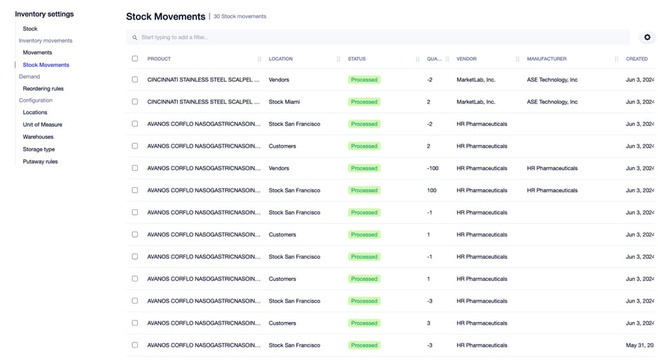The height and width of the screenshot is (362, 658).
Task: Click the ASE Technology, Inc manufacturer in first row
Action: 552,80
